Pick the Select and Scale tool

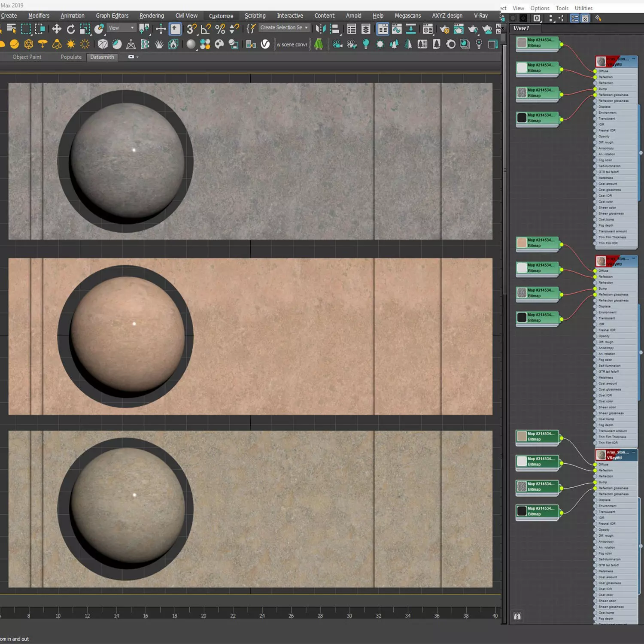pos(85,29)
